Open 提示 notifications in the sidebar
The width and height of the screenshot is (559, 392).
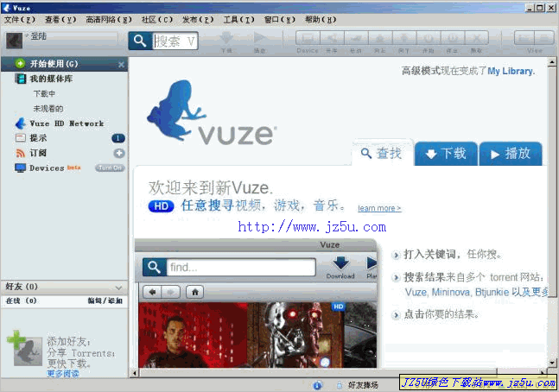pyautogui.click(x=38, y=138)
